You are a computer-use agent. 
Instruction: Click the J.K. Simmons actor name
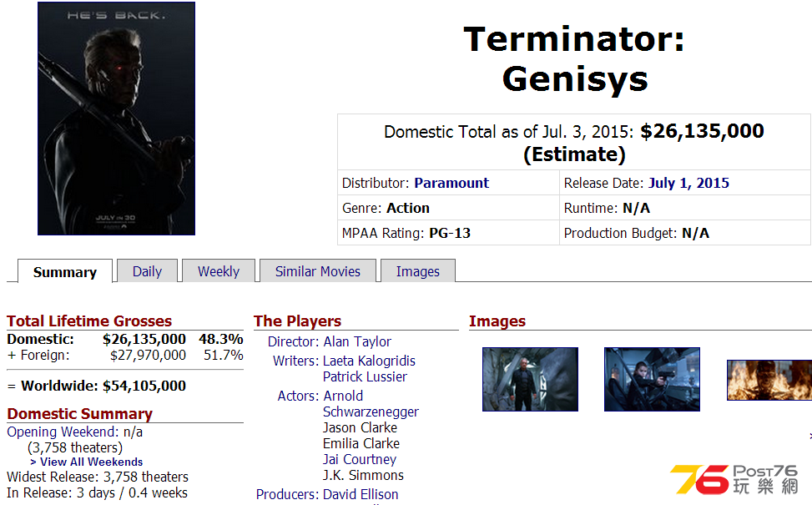363,475
